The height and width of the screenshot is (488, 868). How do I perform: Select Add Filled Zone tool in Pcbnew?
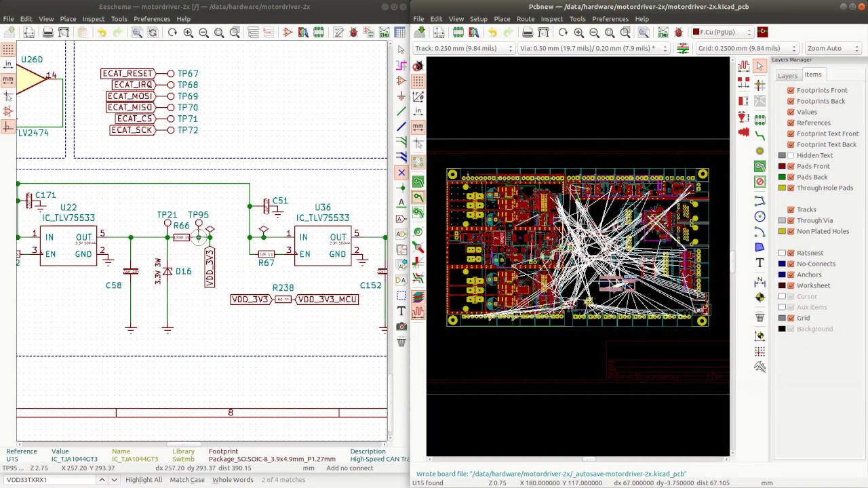(759, 167)
